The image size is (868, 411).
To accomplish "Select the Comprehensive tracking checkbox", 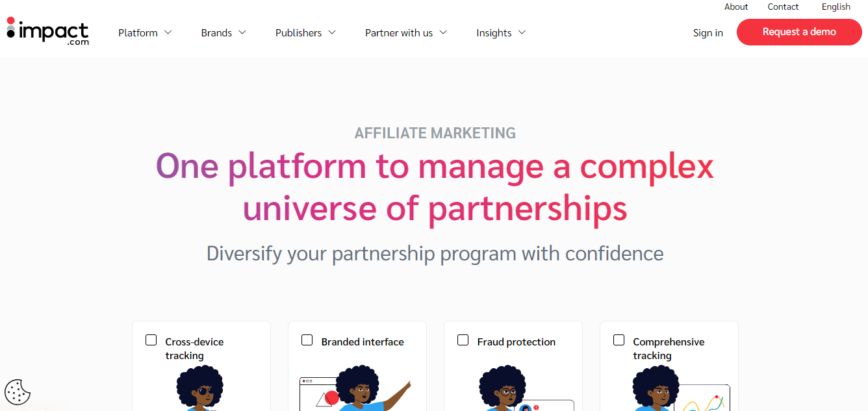I will coord(619,340).
